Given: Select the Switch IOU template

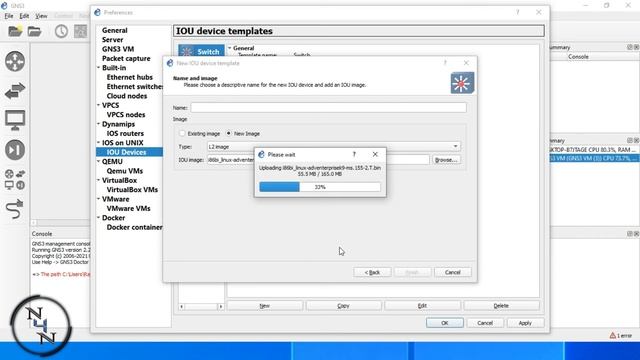Looking at the screenshot, I should tap(202, 51).
